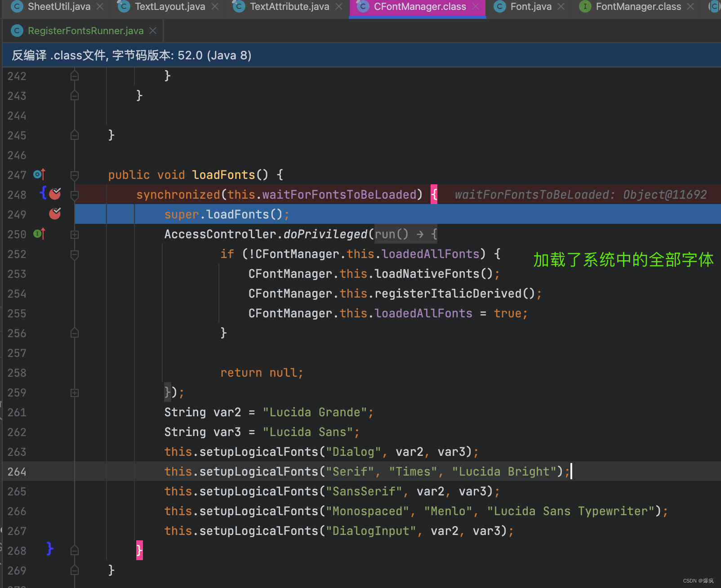Close the CFontManager.class tab

pos(476,7)
